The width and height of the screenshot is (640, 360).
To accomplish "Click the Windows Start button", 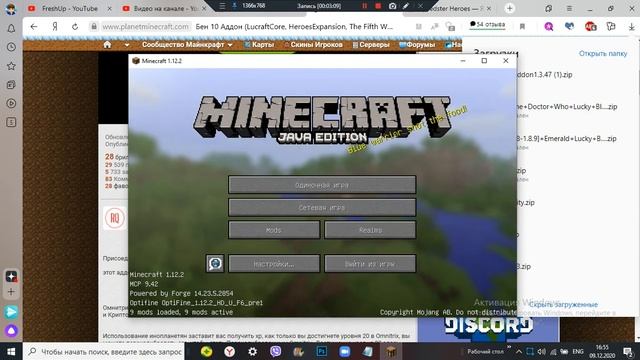I will (x=11, y=351).
